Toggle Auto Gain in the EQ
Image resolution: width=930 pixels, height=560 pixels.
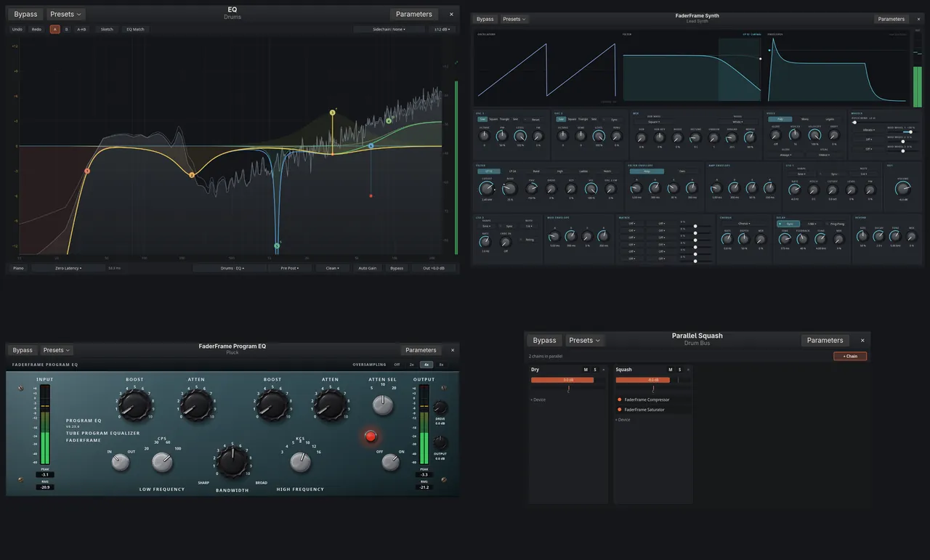[x=367, y=268]
